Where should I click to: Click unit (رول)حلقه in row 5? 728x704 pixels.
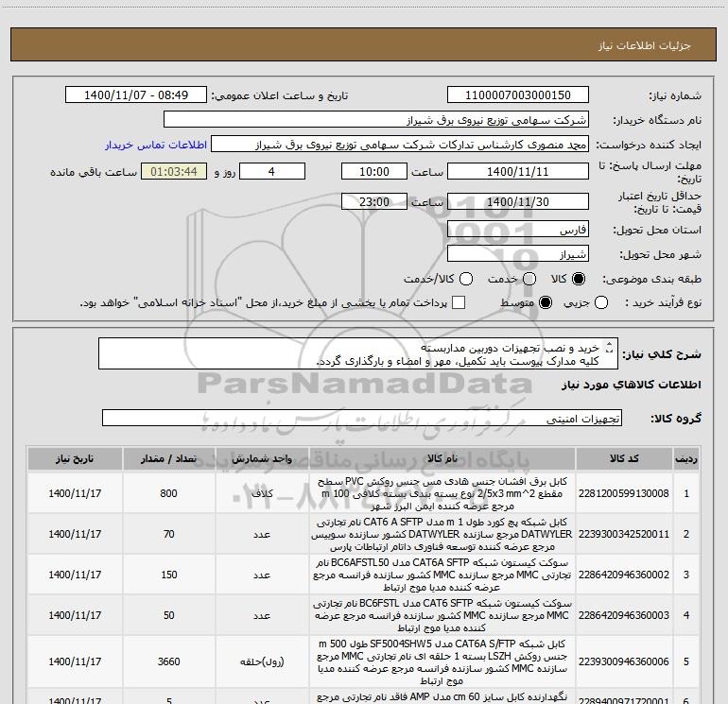click(262, 662)
